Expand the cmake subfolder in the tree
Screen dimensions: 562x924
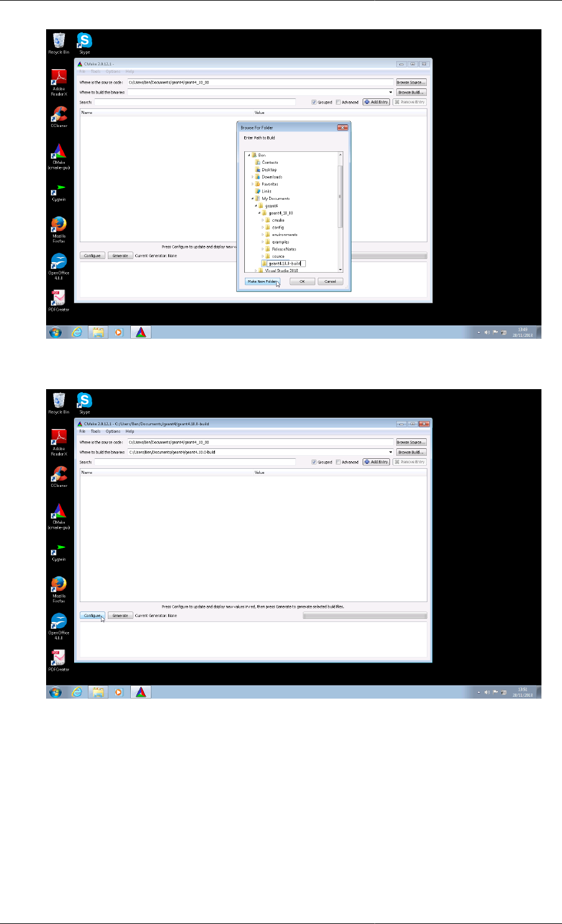[x=263, y=220]
